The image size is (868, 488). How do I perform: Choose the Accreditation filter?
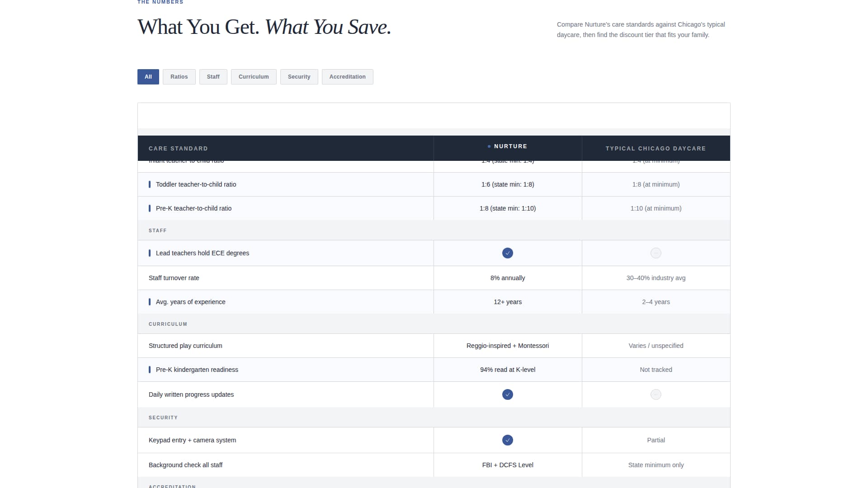point(347,77)
